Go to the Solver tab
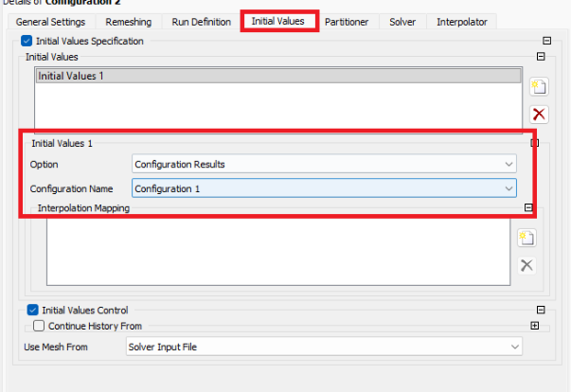571x392 pixels. (x=402, y=21)
